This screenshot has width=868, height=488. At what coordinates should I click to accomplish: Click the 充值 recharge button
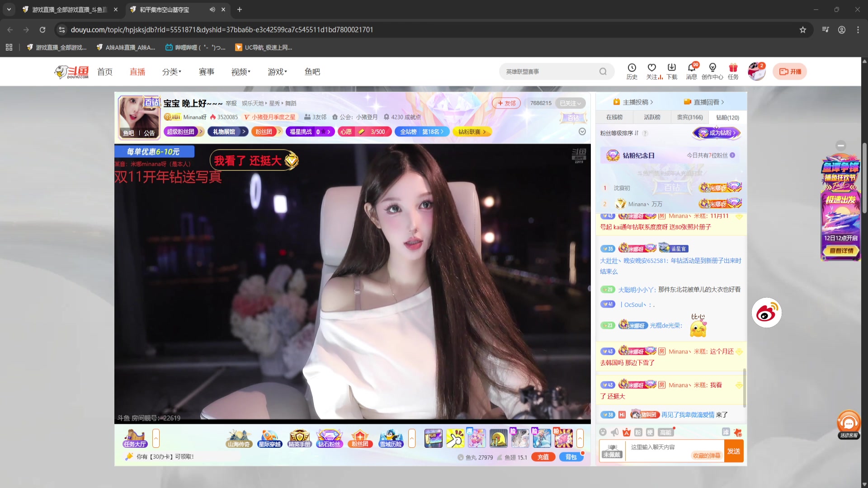[543, 457]
